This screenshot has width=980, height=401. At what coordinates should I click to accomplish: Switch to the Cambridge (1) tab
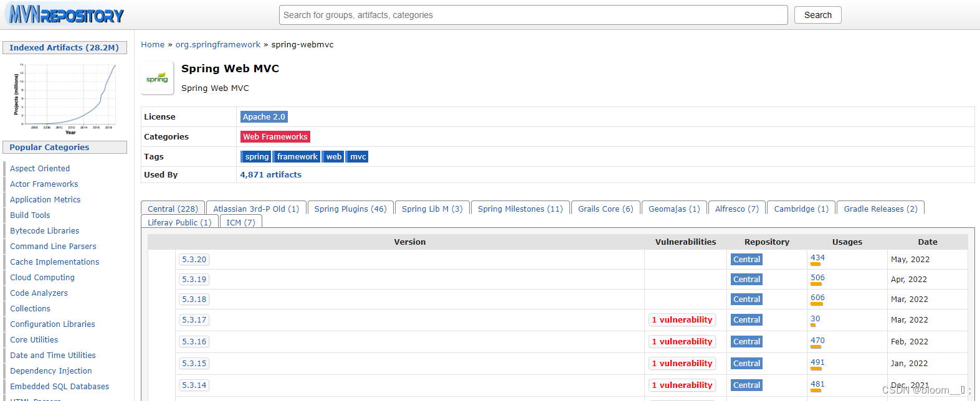coord(801,209)
